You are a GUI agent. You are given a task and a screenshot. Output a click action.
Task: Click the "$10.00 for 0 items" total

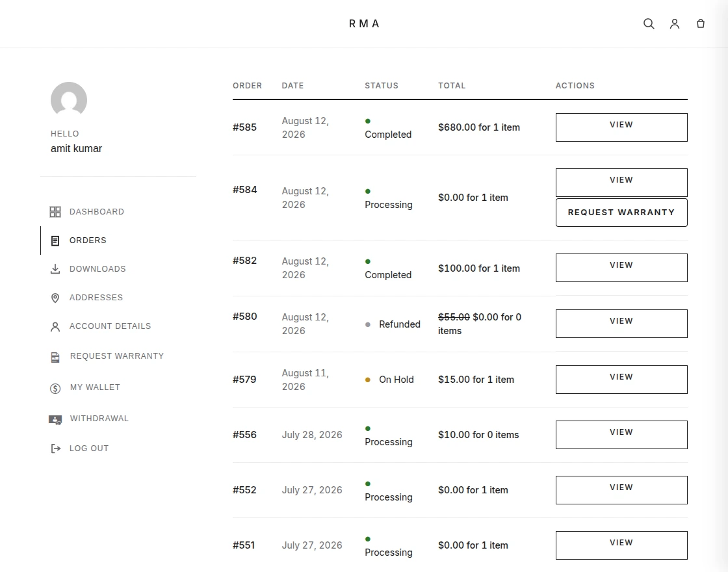(478, 435)
